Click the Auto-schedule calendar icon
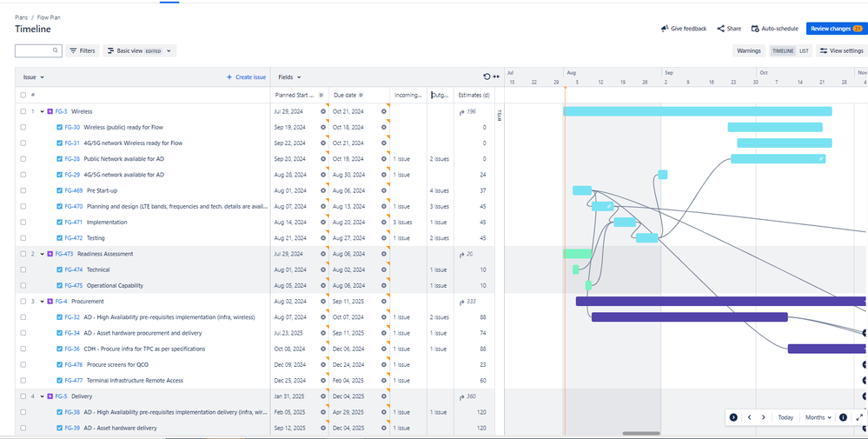868x439 pixels. pyautogui.click(x=755, y=29)
